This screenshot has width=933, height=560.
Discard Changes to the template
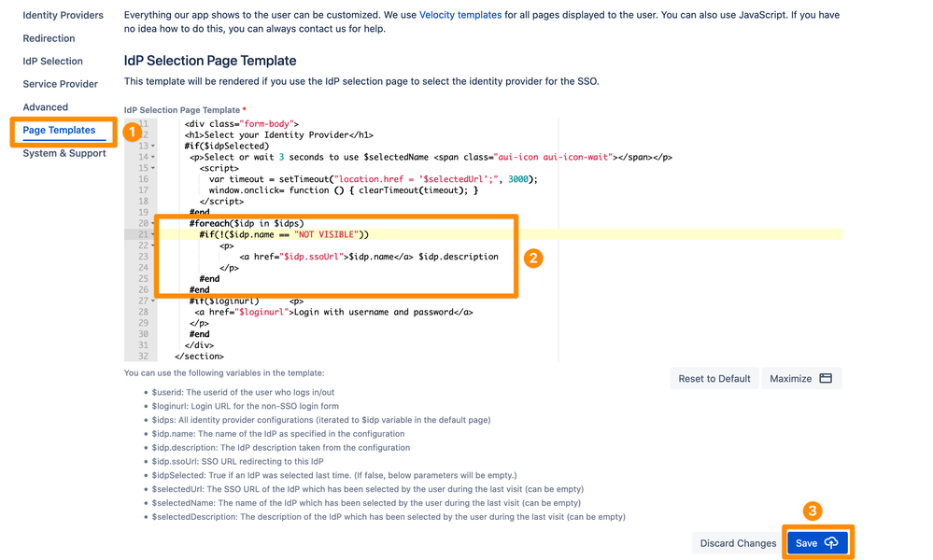[x=738, y=543]
